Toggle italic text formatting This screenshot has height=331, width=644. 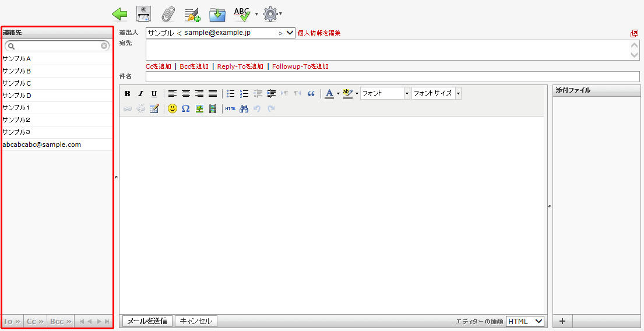(140, 93)
